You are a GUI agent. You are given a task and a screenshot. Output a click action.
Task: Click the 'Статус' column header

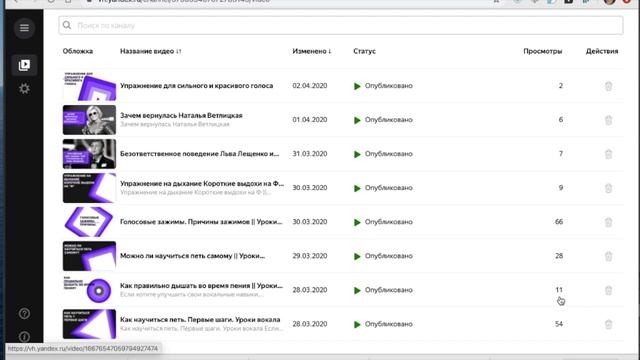pyautogui.click(x=364, y=51)
